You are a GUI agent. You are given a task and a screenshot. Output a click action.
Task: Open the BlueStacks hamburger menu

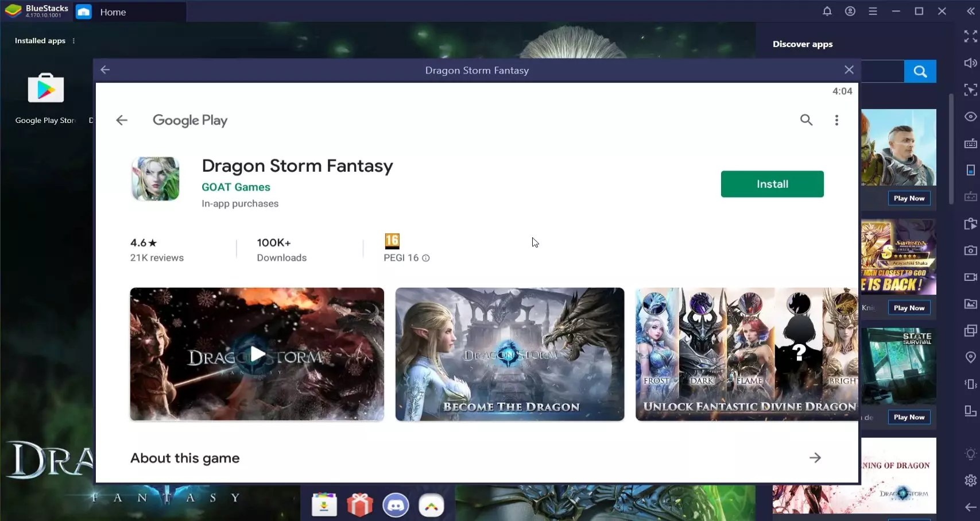click(873, 11)
